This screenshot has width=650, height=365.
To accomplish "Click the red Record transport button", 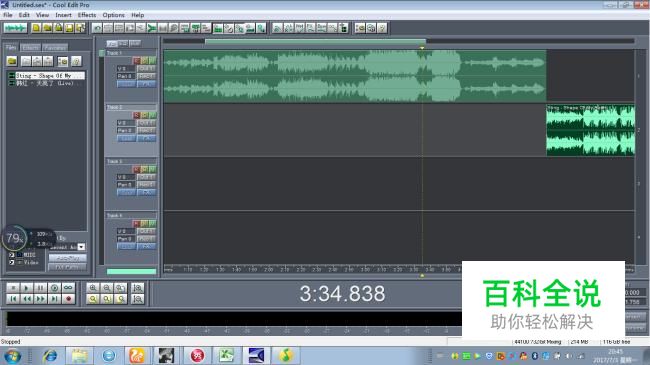I will (68, 299).
